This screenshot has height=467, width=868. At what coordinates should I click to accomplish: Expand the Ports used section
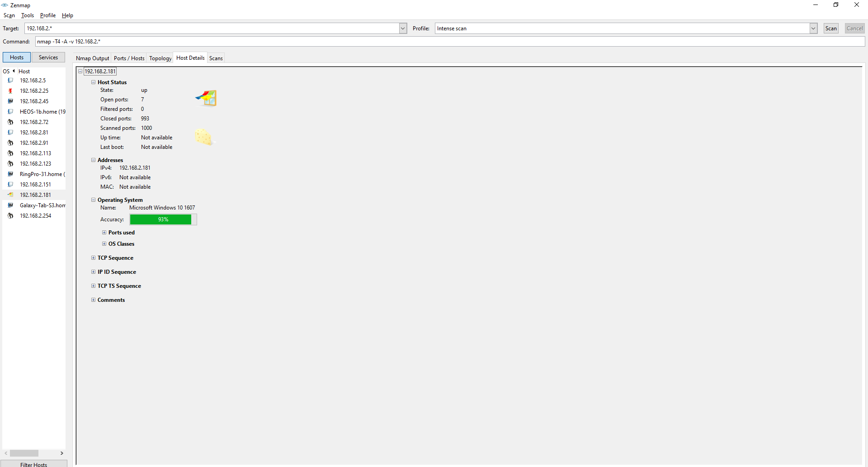104,233
